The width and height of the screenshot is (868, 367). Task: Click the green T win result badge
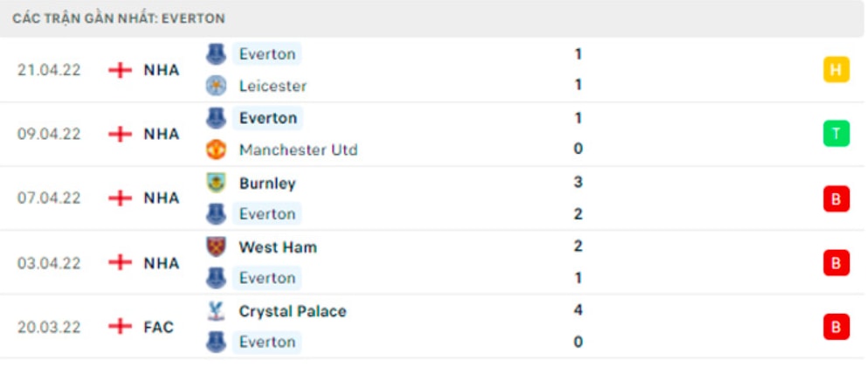coord(836,134)
